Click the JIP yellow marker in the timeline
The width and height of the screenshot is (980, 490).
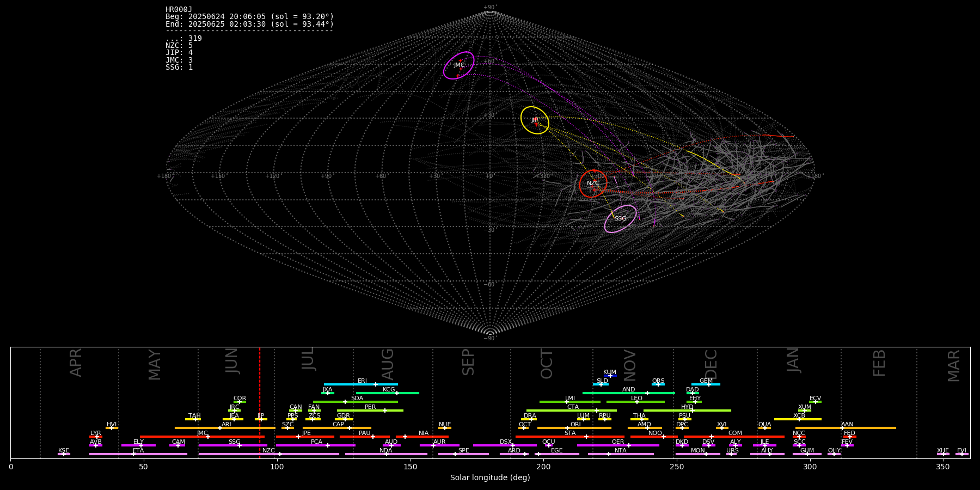tap(261, 419)
